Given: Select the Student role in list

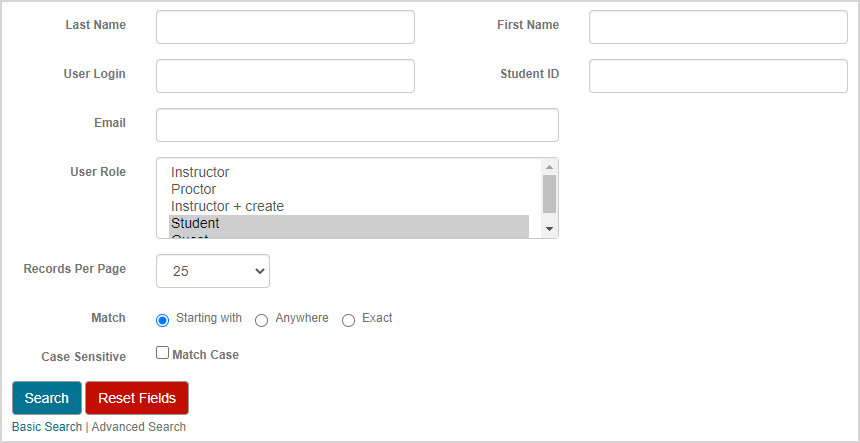Looking at the screenshot, I should click(195, 223).
